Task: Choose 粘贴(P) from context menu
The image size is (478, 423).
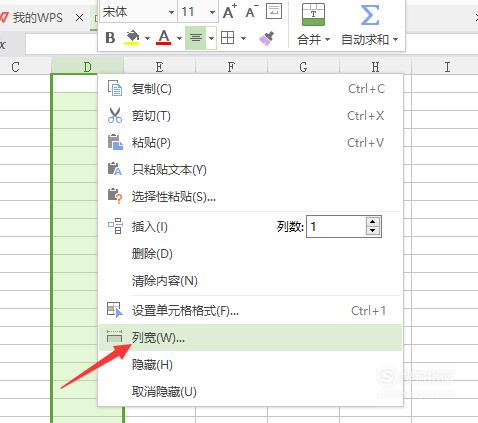Action: (250, 143)
